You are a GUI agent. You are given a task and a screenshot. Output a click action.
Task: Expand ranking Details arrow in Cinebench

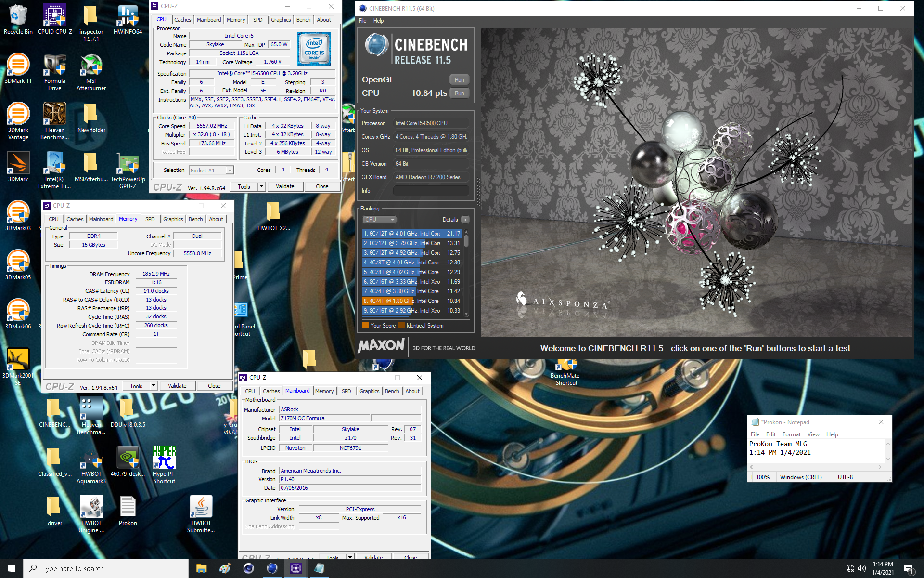point(465,220)
